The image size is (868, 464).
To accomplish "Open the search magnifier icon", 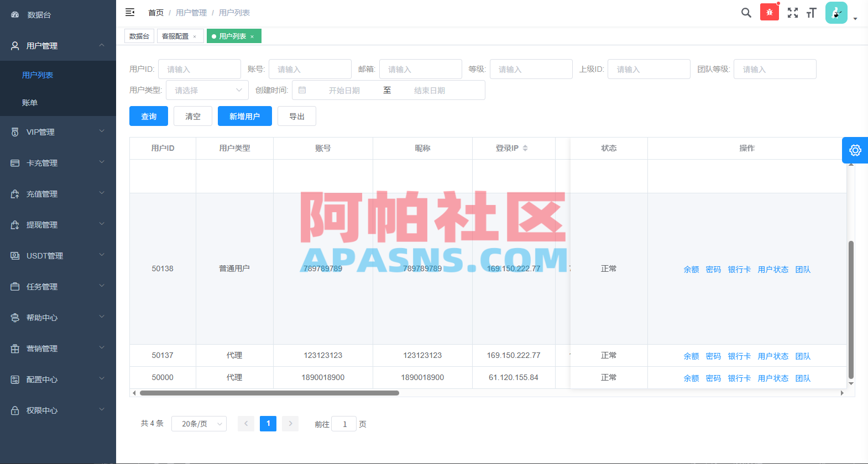I will (746, 13).
